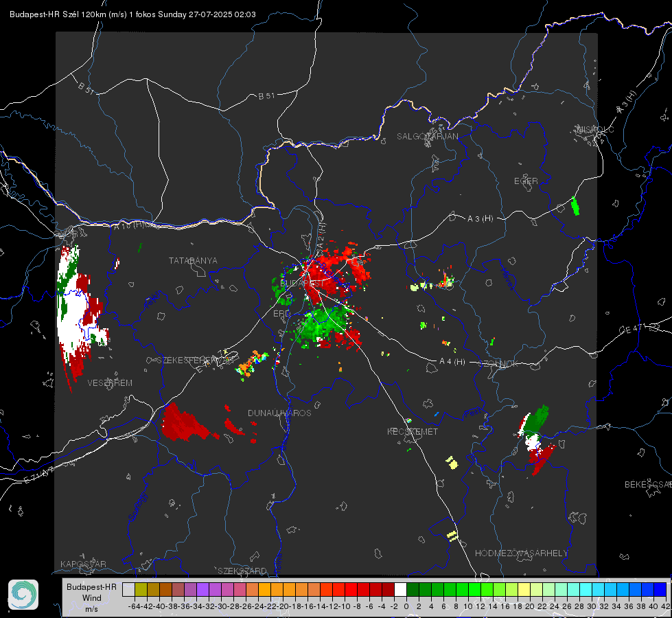672x618 pixels.
Task: Pick the brown swatch between -40 and -38
Action: [165, 589]
